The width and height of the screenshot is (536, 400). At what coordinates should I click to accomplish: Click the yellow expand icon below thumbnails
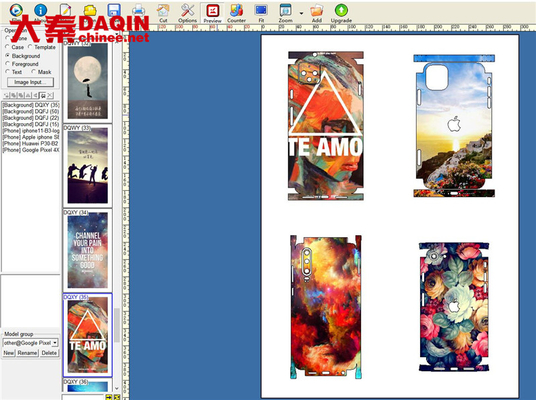117,397
